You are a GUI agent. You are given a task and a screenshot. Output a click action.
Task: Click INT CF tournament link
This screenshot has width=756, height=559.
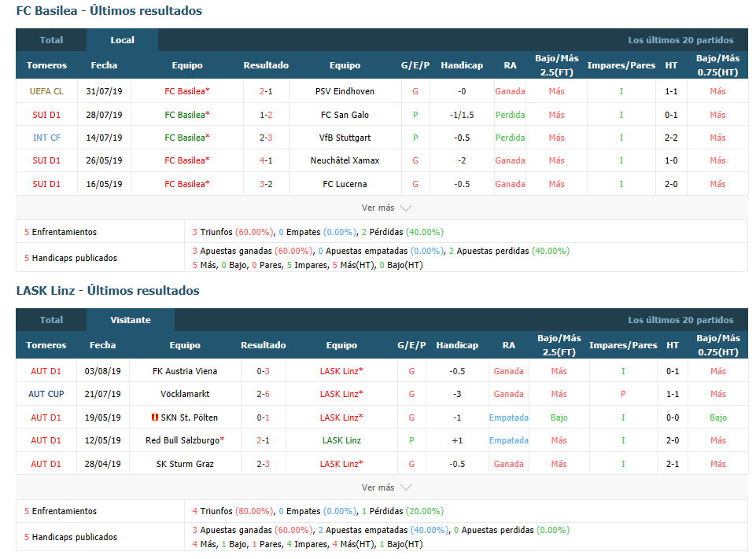pyautogui.click(x=46, y=138)
